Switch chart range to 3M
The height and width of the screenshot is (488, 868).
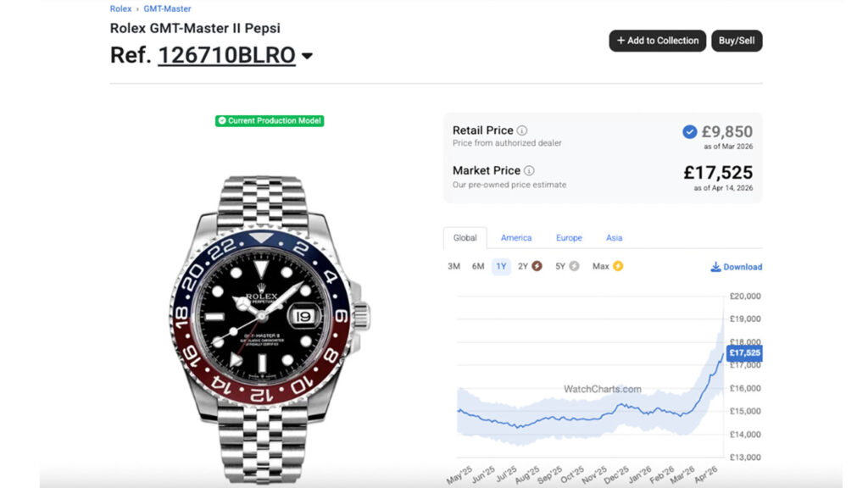(454, 266)
